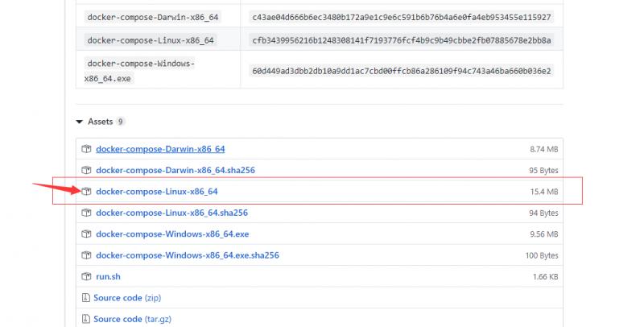Download docker-compose-Windows-x86_64.exe asset
Viewport: 644px width, 327px height.
tap(172, 234)
